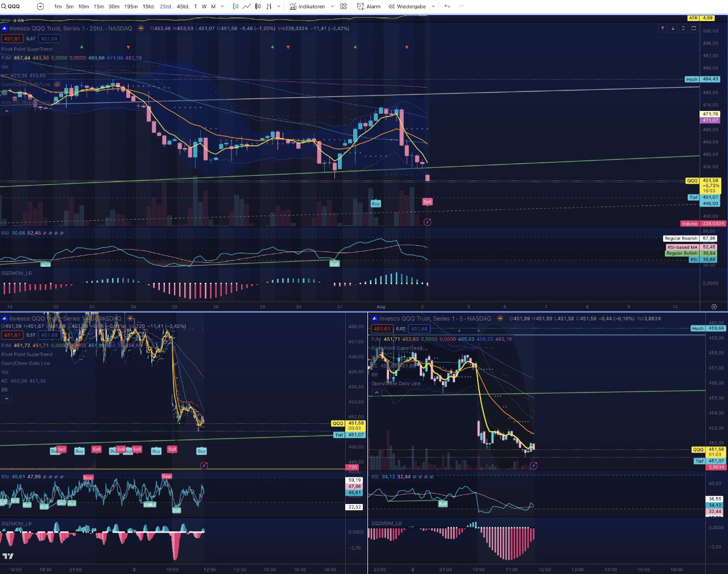Expand the chart type dropdown arrow
The height and width of the screenshot is (574, 728).
click(x=279, y=6)
